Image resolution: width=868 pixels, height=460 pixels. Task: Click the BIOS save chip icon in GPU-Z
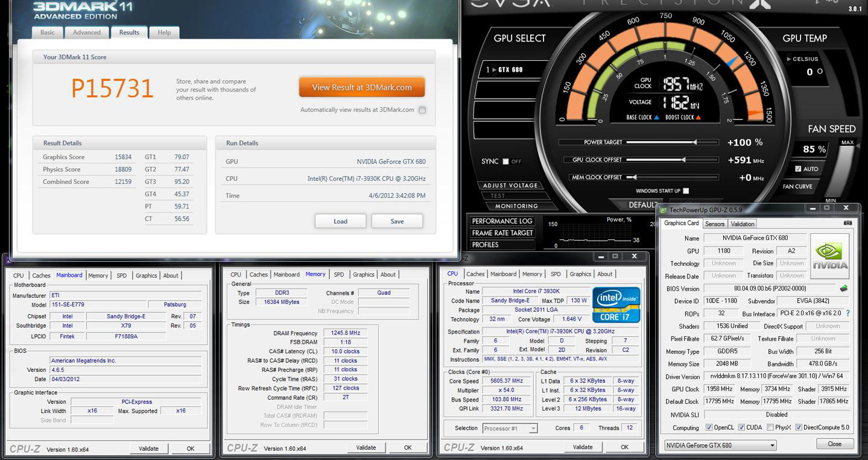843,289
